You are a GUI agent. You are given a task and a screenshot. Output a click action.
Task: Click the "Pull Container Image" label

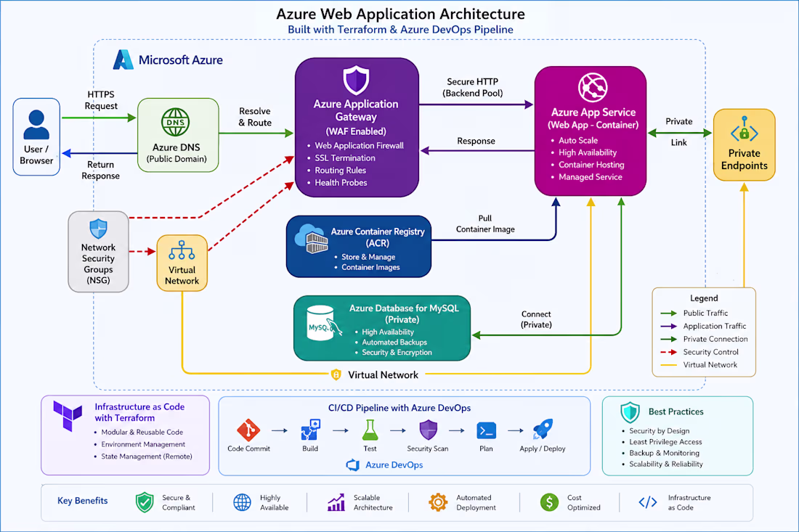point(485,224)
